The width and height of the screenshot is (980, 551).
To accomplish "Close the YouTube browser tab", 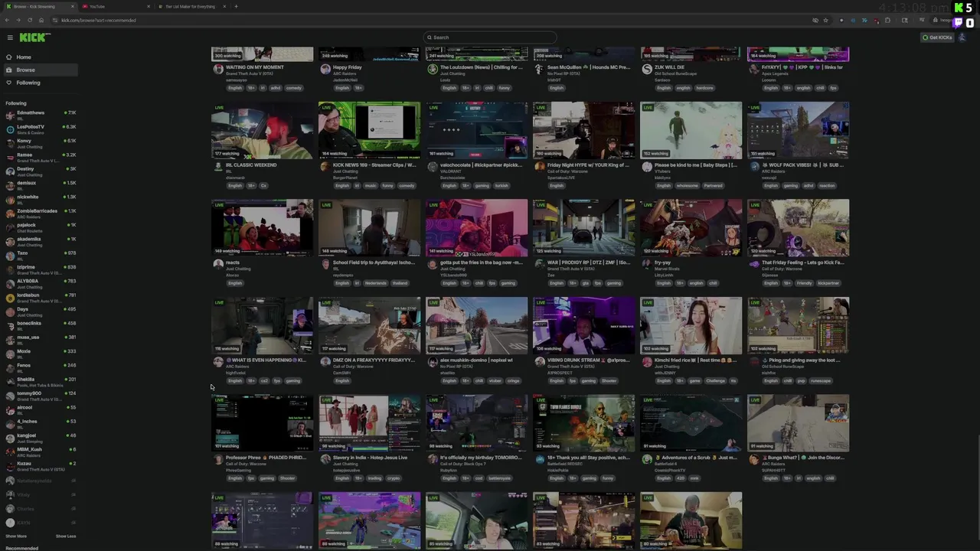I will 149,6.
